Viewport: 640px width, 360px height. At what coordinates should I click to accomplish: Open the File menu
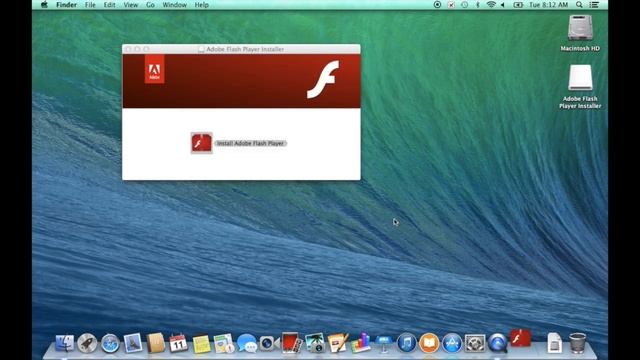coord(90,5)
